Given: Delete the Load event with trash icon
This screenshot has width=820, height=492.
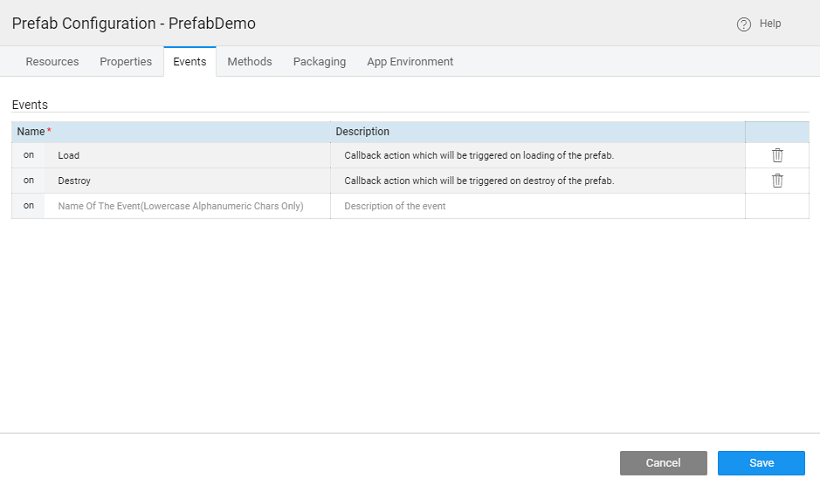Looking at the screenshot, I should 777,155.
